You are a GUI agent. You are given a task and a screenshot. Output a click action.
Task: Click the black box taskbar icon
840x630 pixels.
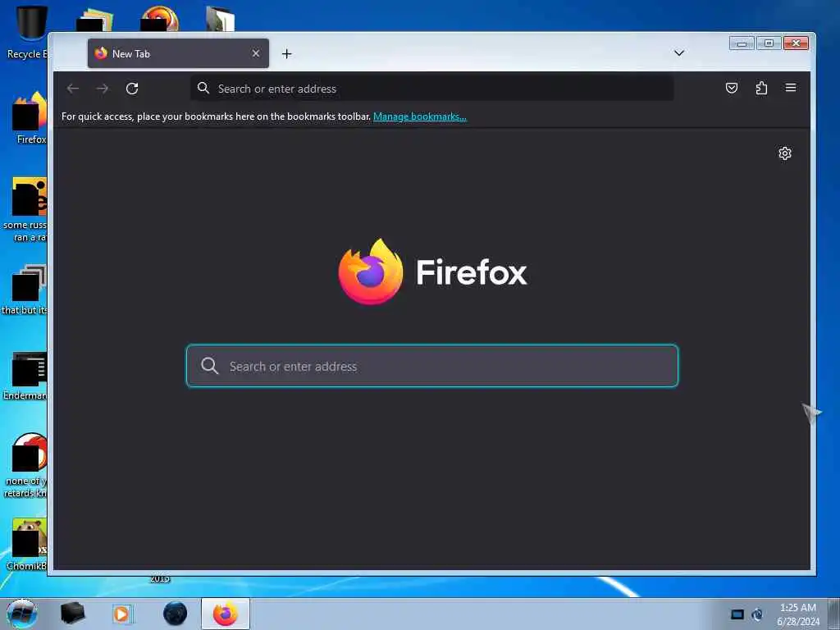(72, 614)
